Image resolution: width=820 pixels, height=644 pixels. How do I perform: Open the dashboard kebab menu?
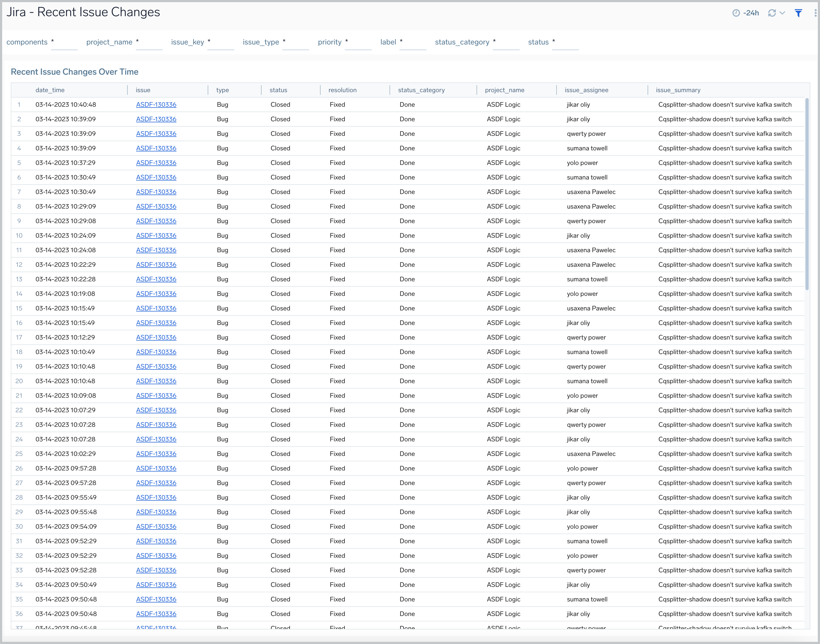[x=815, y=13]
